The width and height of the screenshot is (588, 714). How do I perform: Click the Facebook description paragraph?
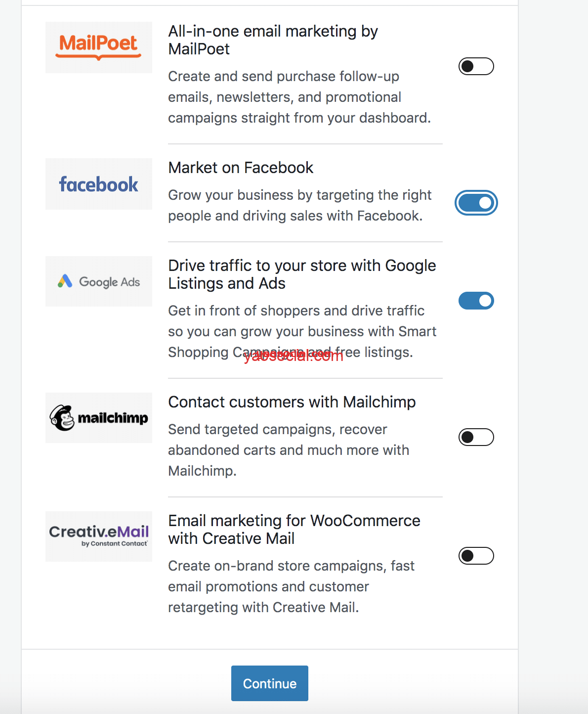pos(299,205)
